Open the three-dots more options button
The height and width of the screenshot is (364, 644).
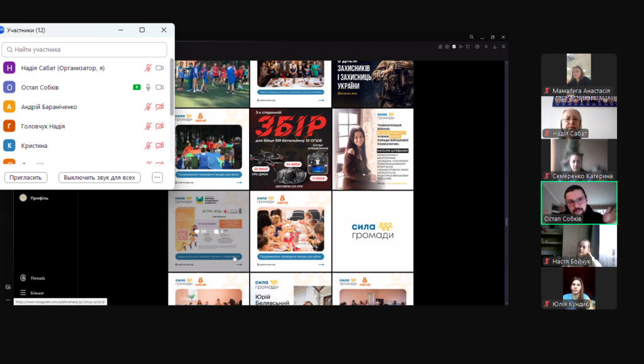pos(157,177)
